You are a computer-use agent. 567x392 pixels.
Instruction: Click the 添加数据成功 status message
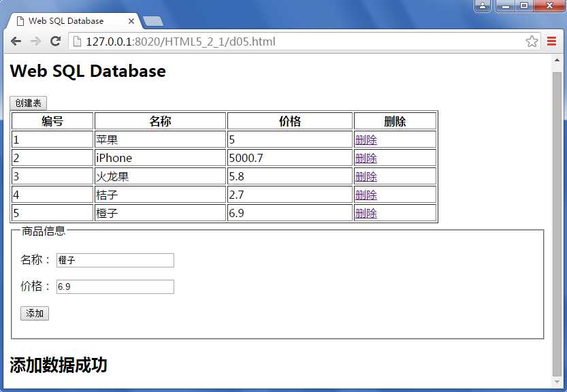pos(59,365)
